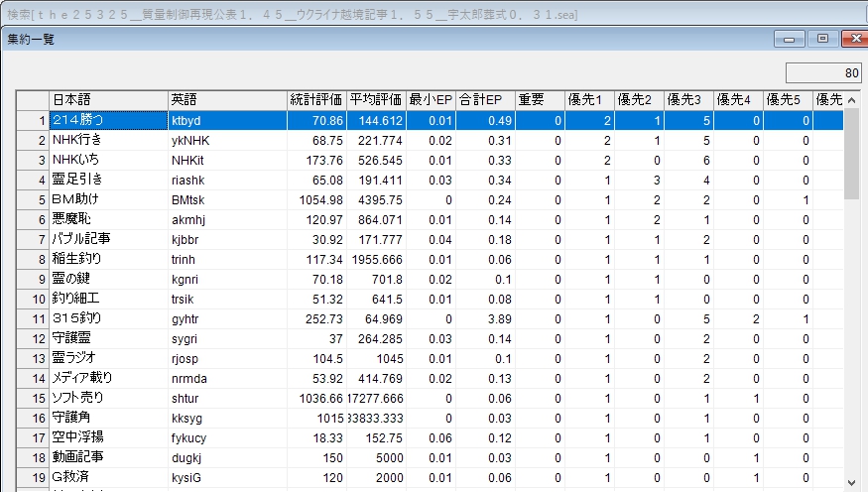
Task: Select the English code fykucy cell
Action: coord(227,437)
